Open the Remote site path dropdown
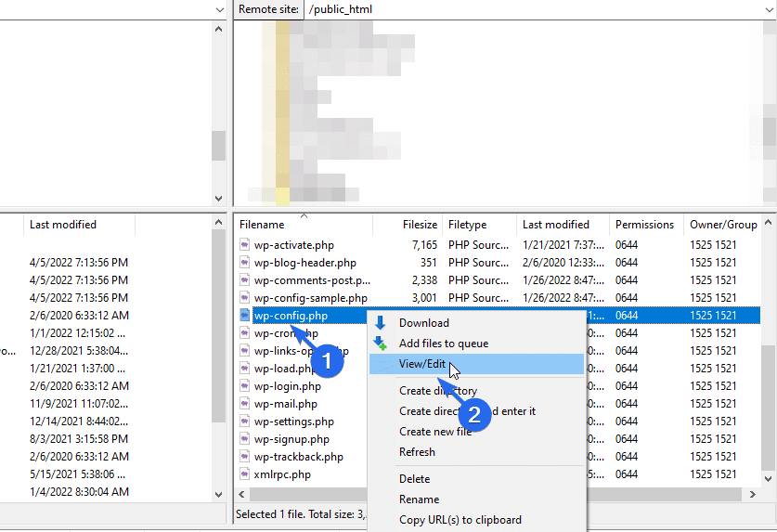Image resolution: width=777 pixels, height=532 pixels. click(x=770, y=9)
